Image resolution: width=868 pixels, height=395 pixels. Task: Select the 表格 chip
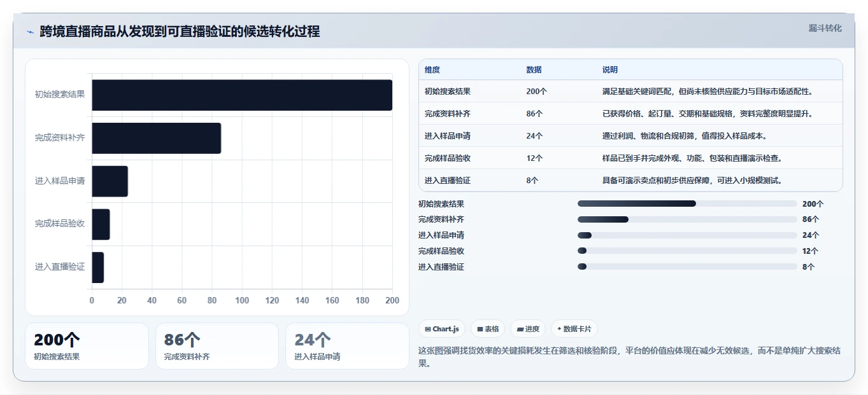(488, 329)
